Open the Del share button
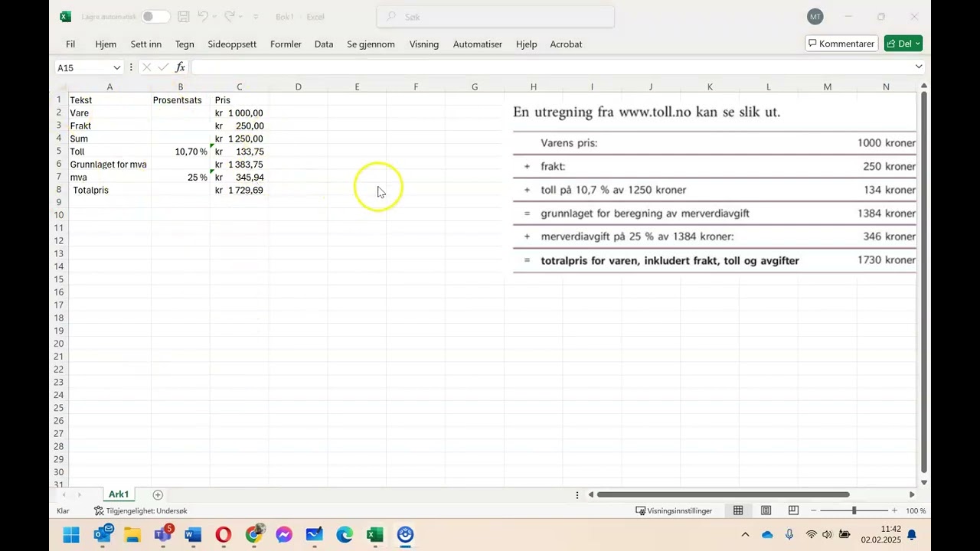The width and height of the screenshot is (980, 551). point(903,44)
